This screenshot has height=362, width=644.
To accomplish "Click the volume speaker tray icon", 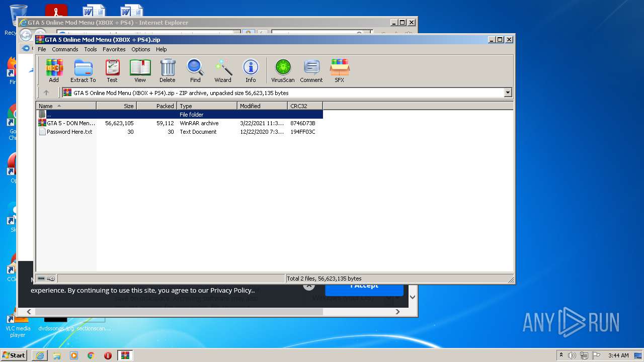I will (572, 355).
